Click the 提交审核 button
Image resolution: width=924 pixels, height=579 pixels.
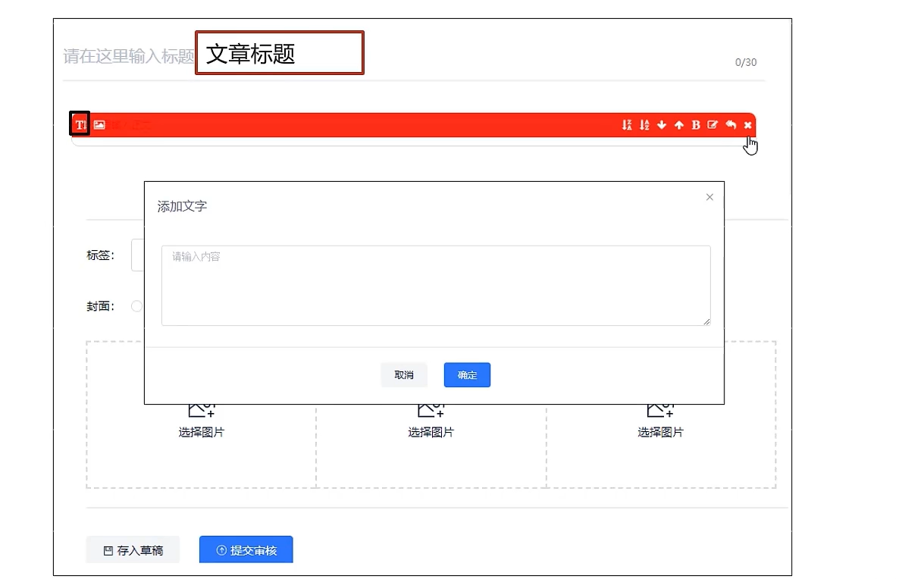[x=246, y=550]
